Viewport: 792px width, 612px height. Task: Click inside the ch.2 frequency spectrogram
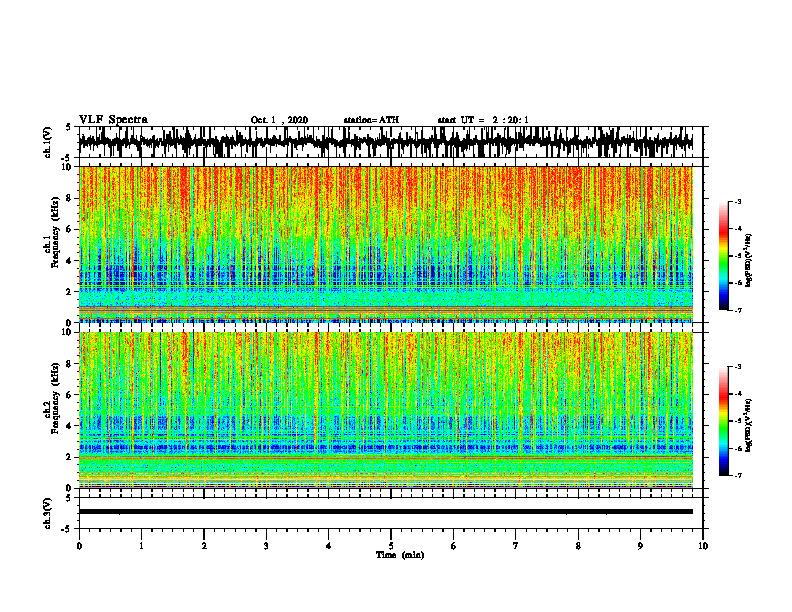385,410
